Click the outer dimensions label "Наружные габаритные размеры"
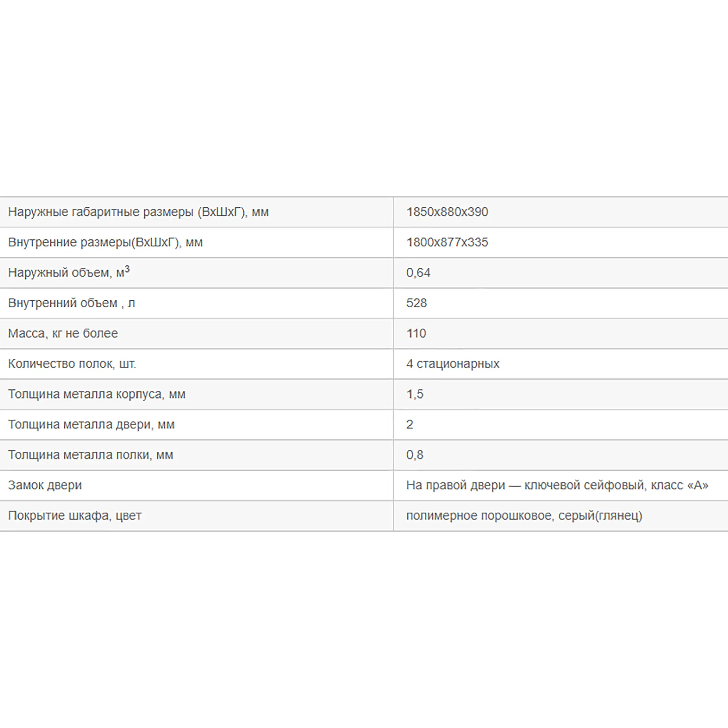The image size is (728, 728). [x=101, y=212]
